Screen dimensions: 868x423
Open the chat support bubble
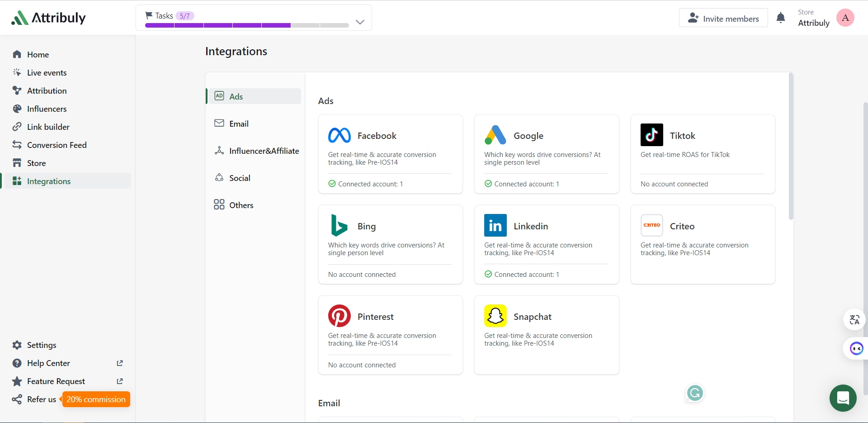(843, 398)
